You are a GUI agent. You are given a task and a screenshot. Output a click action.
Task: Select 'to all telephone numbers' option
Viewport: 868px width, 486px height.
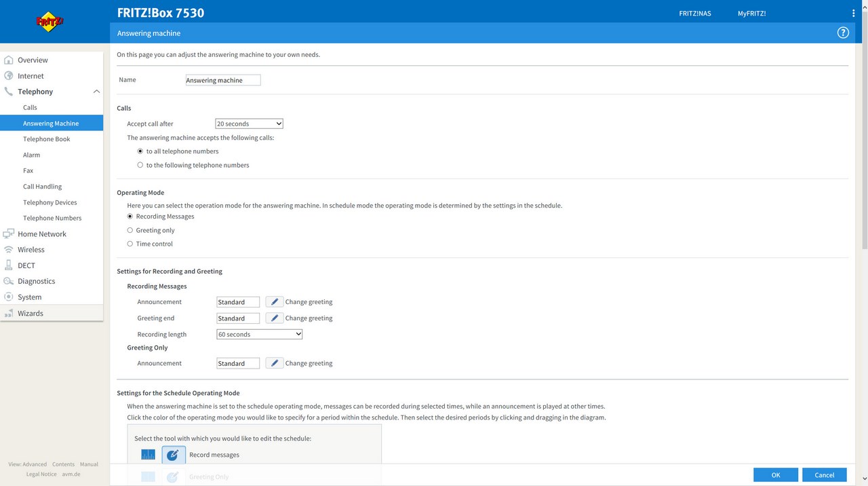tap(140, 151)
